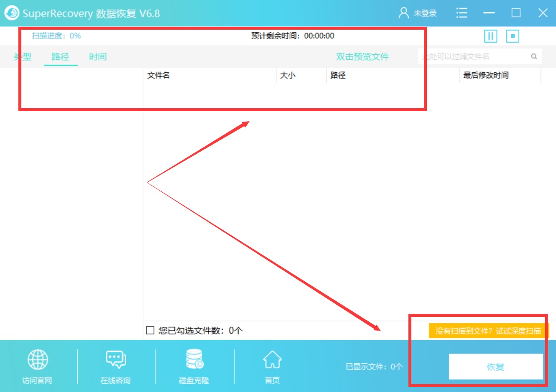The height and width of the screenshot is (392, 556).
Task: Click the SuperRecovery logo icon
Action: tap(12, 13)
